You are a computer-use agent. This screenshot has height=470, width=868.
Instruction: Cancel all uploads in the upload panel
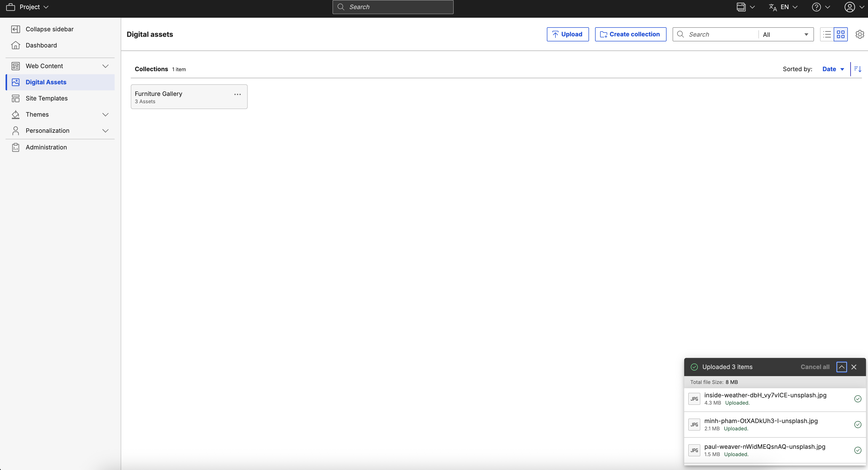815,367
